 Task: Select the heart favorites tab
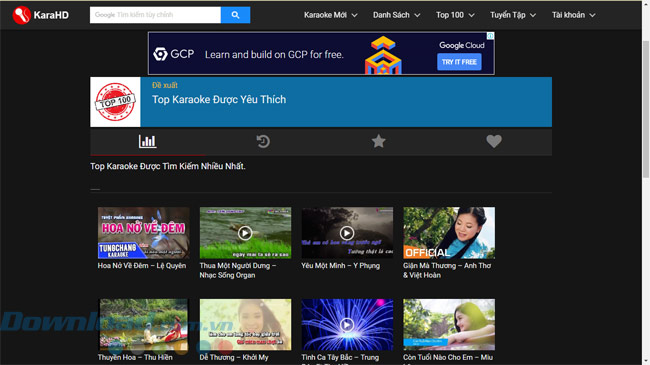pyautogui.click(x=494, y=141)
